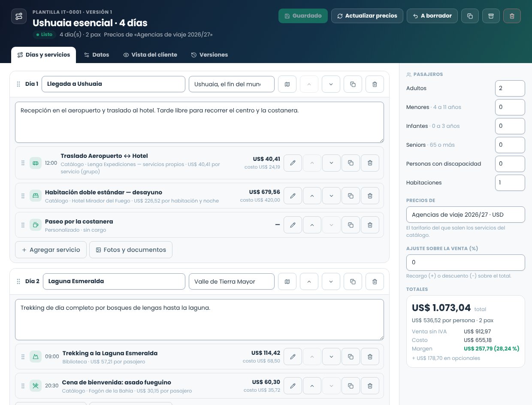Click the dining icon of Cena de bienvenida
This screenshot has height=405, width=532.
36,386
